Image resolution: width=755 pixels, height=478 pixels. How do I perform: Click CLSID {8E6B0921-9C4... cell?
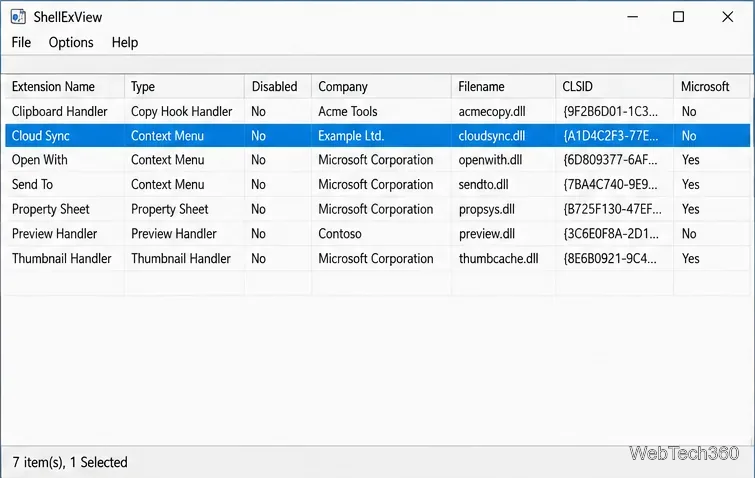pyautogui.click(x=610, y=258)
